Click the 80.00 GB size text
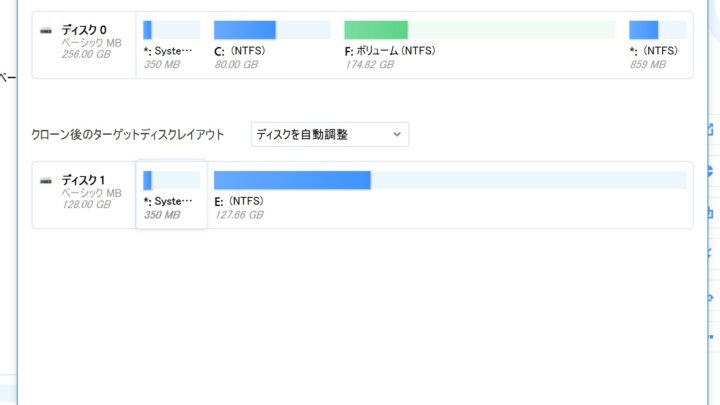 [236, 65]
